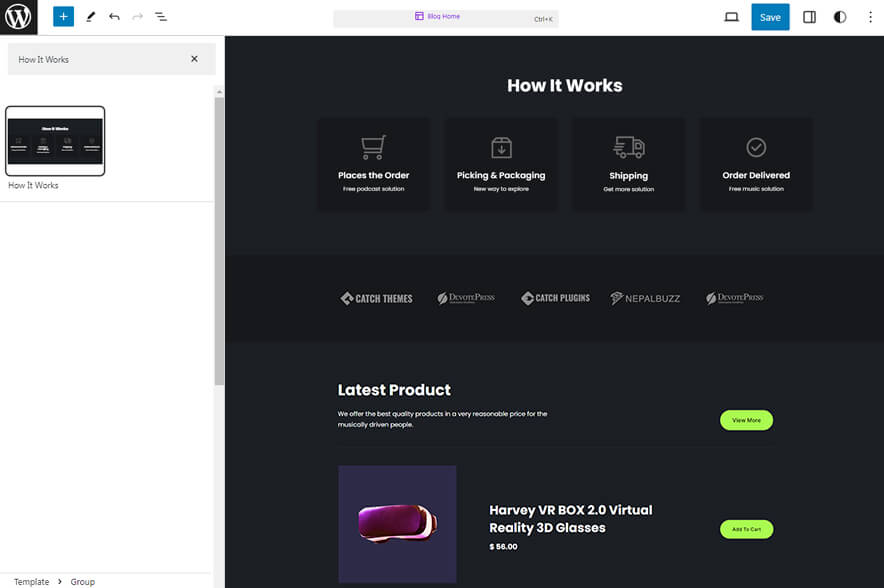The height and width of the screenshot is (588, 884).
Task: Expand the Template breadcrumb at bottom
Action: coord(31,581)
